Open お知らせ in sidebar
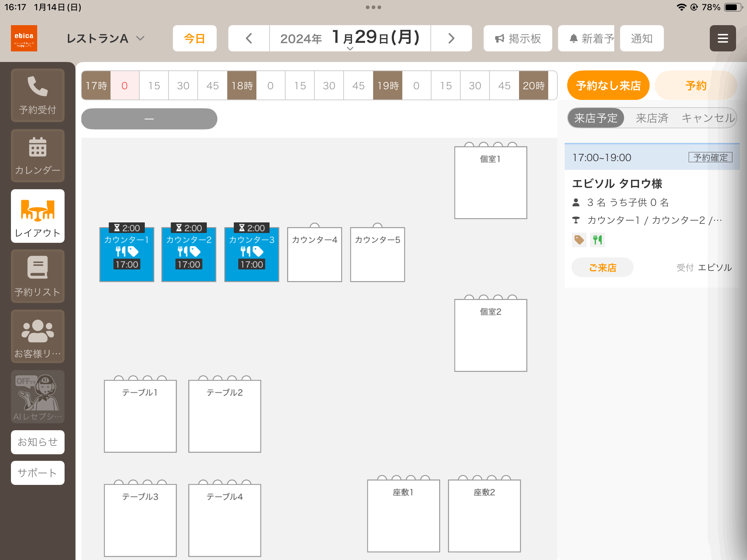747x560 pixels. (x=38, y=442)
